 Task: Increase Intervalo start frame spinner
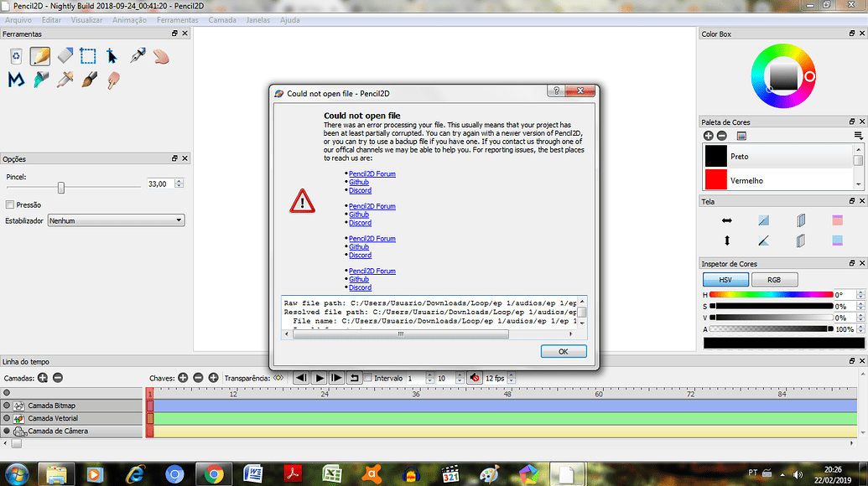(x=429, y=375)
